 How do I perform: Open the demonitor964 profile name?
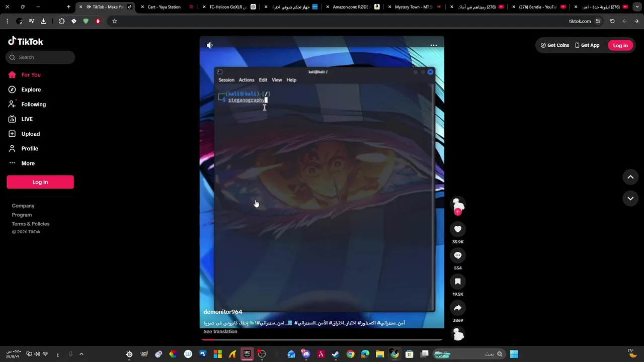pos(223,312)
